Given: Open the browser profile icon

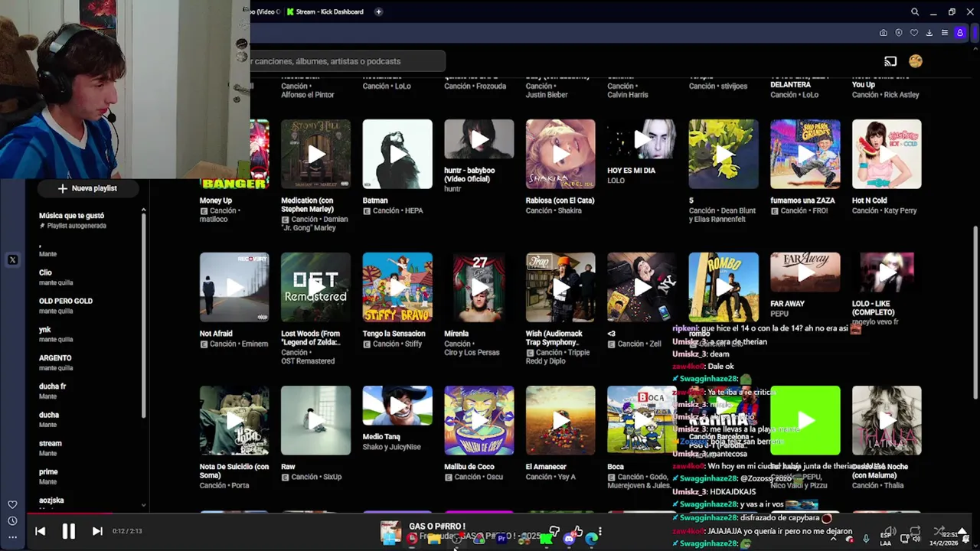Looking at the screenshot, I should click(960, 33).
